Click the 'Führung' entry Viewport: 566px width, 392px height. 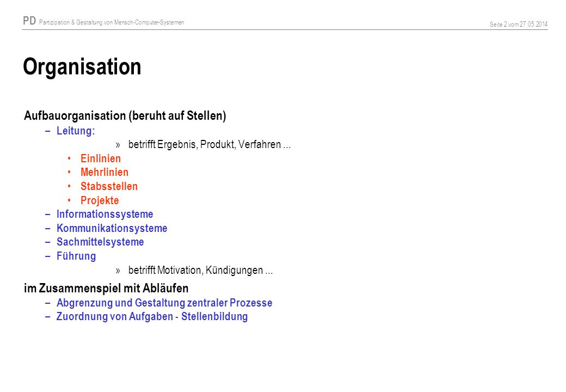coord(76,256)
